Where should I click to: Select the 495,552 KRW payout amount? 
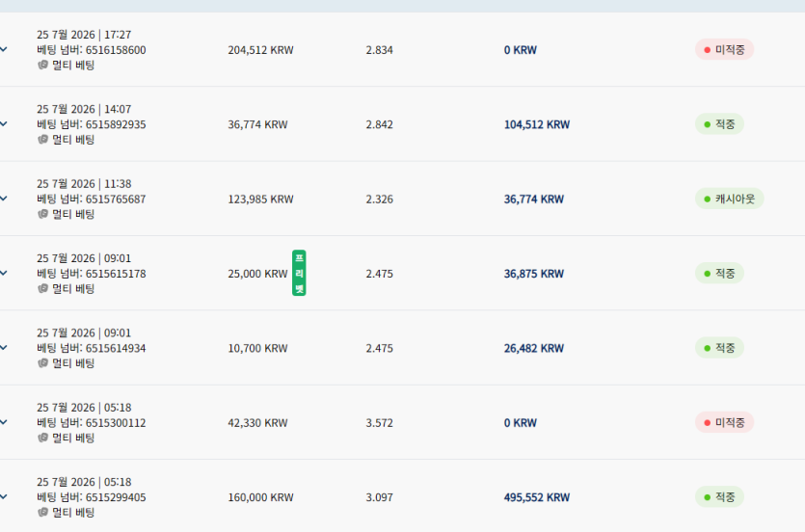click(537, 497)
